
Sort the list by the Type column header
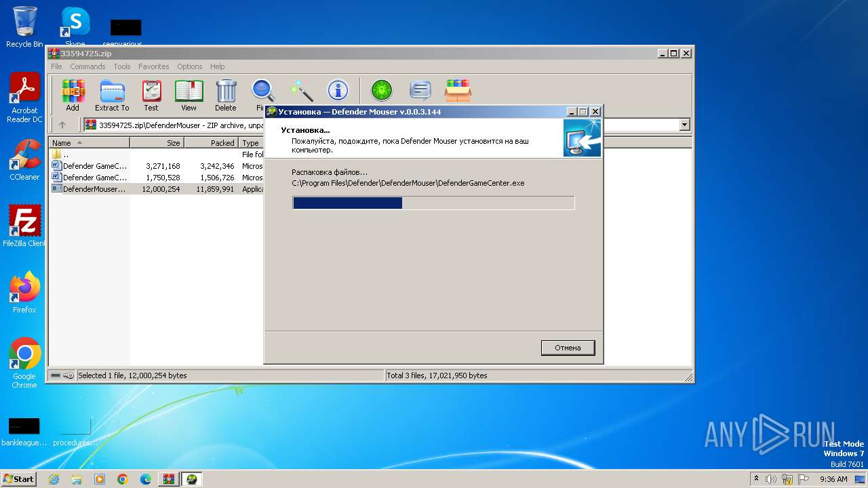(251, 143)
